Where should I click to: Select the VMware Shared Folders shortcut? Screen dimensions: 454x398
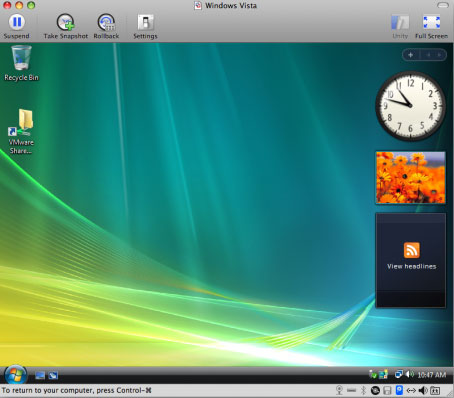(21, 131)
